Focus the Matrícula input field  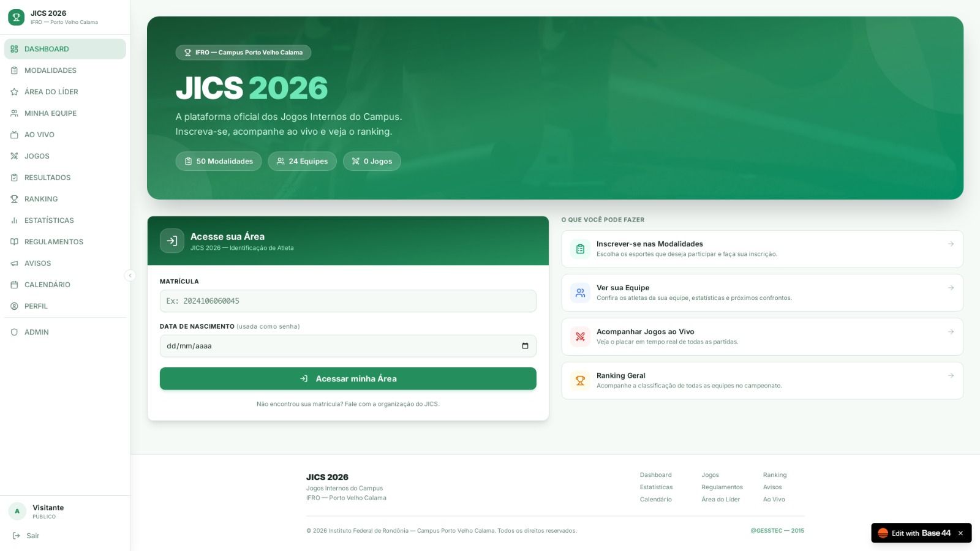[347, 301]
